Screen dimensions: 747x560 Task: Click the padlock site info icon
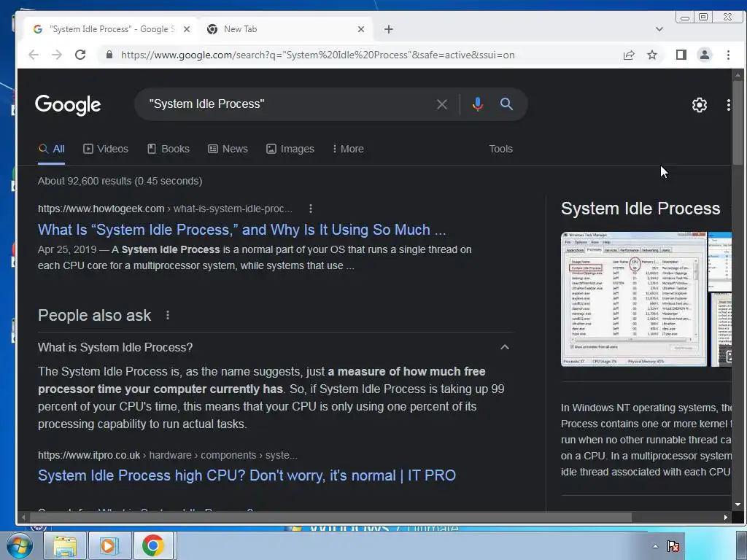(x=109, y=55)
